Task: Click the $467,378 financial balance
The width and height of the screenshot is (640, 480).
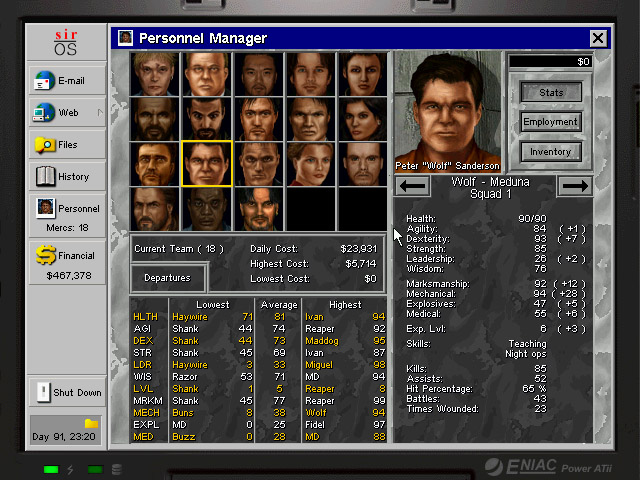Action: tap(69, 276)
